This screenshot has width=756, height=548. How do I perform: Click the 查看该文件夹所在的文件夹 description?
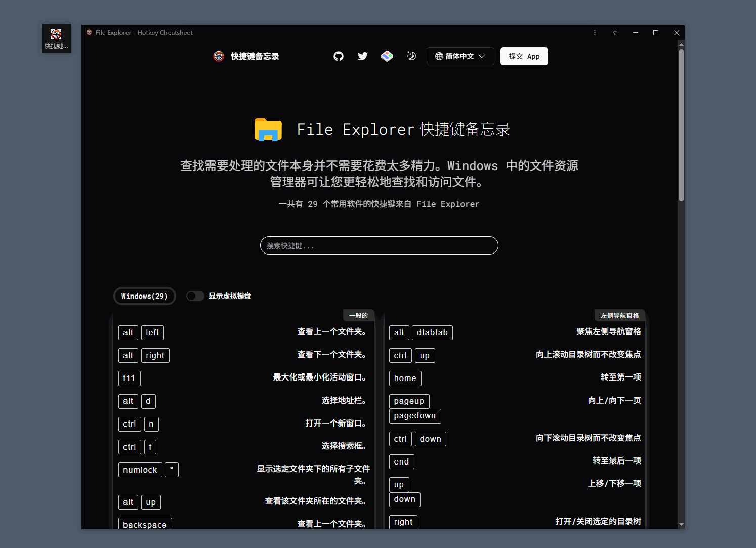315,501
